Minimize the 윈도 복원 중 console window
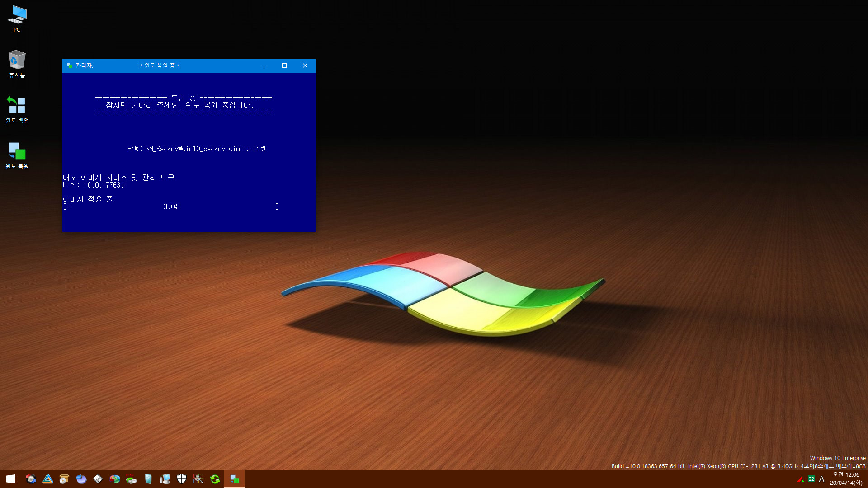Image resolution: width=868 pixels, height=488 pixels. pos(264,66)
